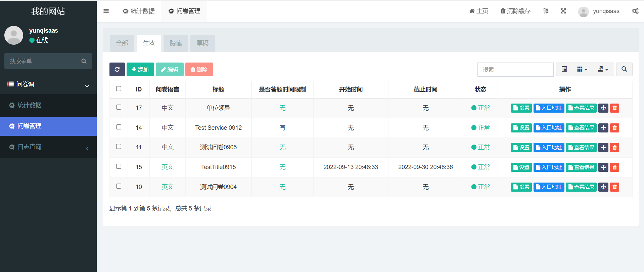The height and width of the screenshot is (272, 644).
Task: Click 设置 for the 单位领导 row
Action: coord(521,108)
